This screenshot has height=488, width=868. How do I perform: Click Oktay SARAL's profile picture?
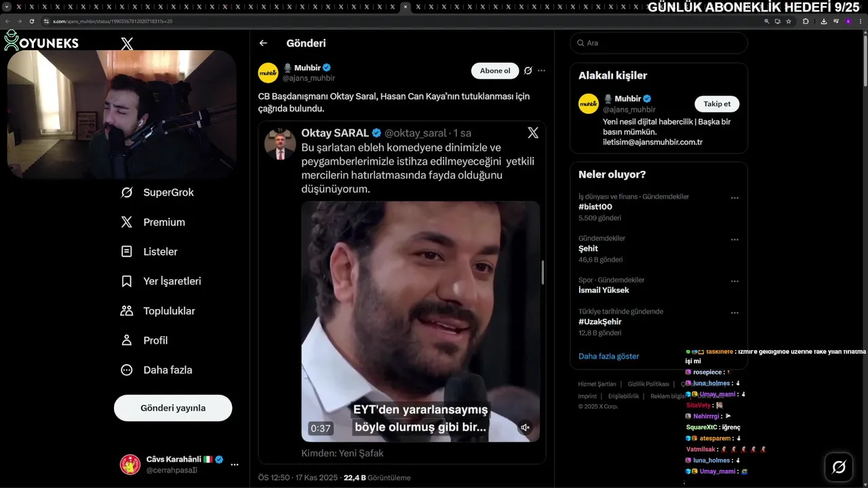280,143
